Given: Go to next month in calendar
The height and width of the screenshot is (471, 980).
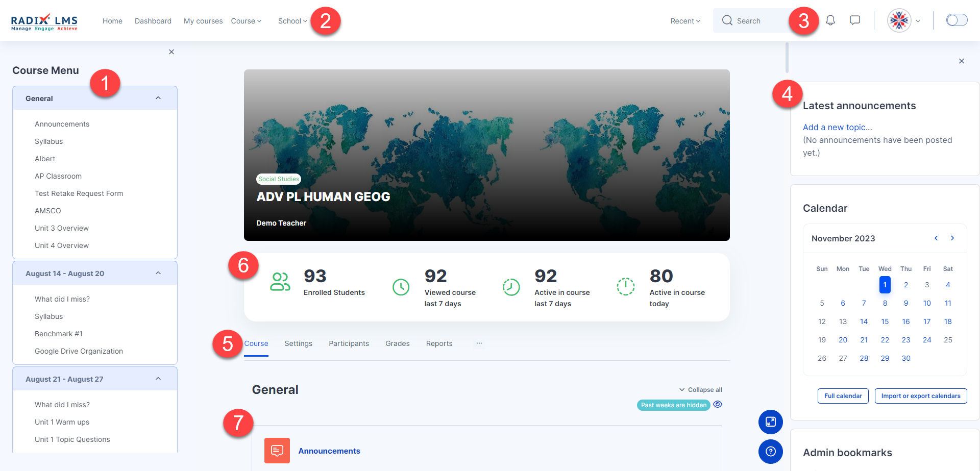Looking at the screenshot, I should tap(952, 238).
